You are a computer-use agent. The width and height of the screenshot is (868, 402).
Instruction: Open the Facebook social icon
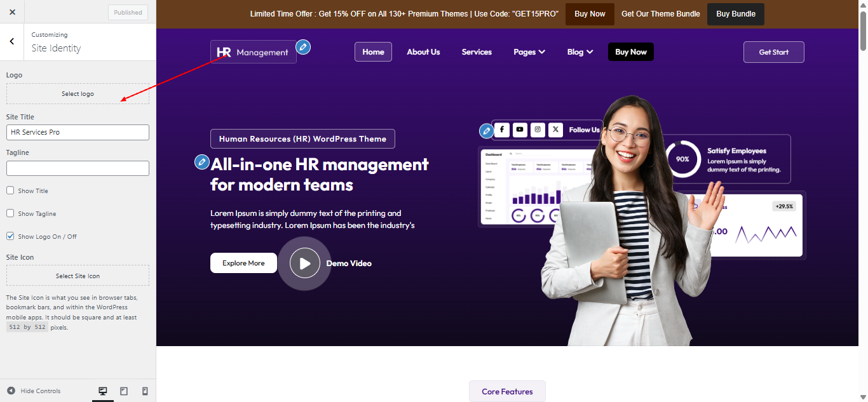pyautogui.click(x=502, y=130)
